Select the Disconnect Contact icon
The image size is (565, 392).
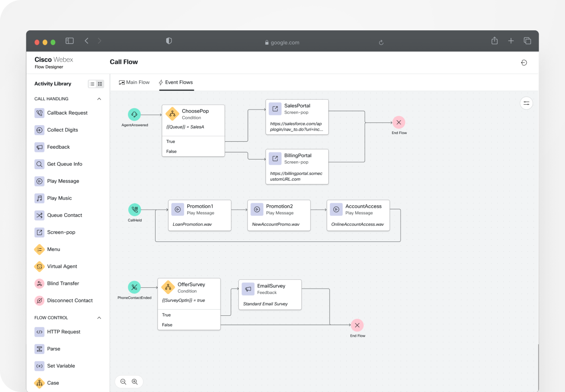(x=39, y=301)
